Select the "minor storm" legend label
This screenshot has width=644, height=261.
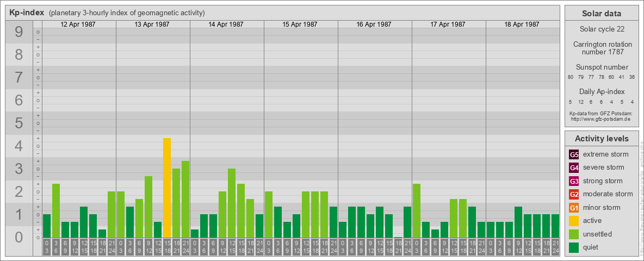(602, 208)
